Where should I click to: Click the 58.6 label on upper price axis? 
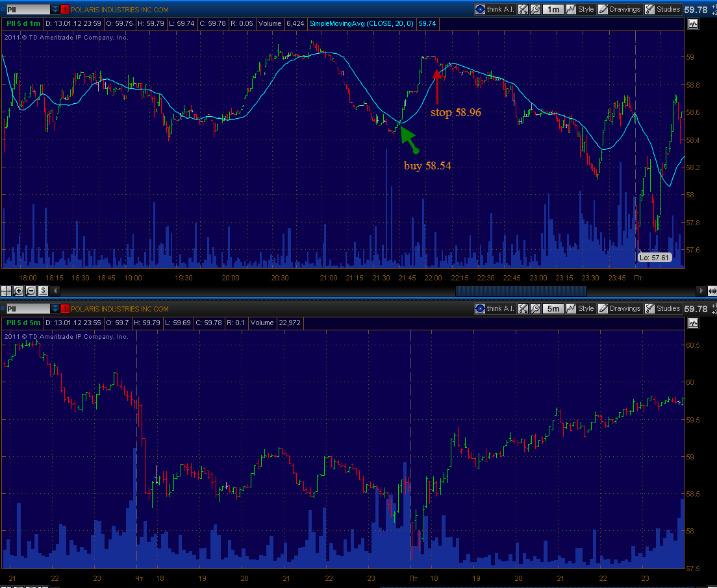(692, 112)
